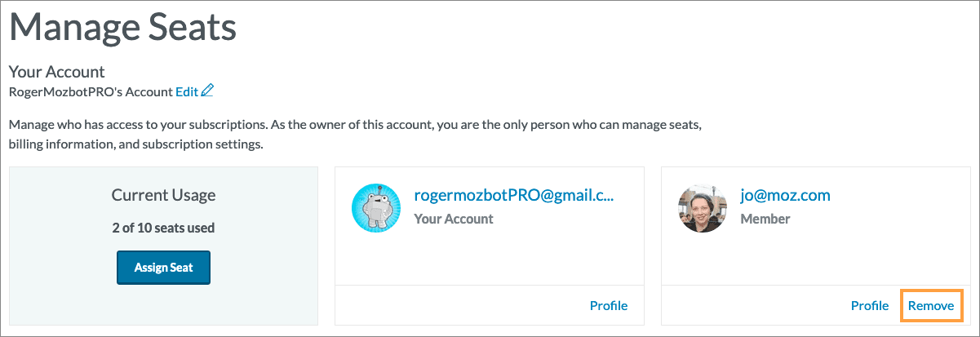Image resolution: width=980 pixels, height=337 pixels.
Task: Click the jo@moz.com member photo avatar
Action: [703, 207]
